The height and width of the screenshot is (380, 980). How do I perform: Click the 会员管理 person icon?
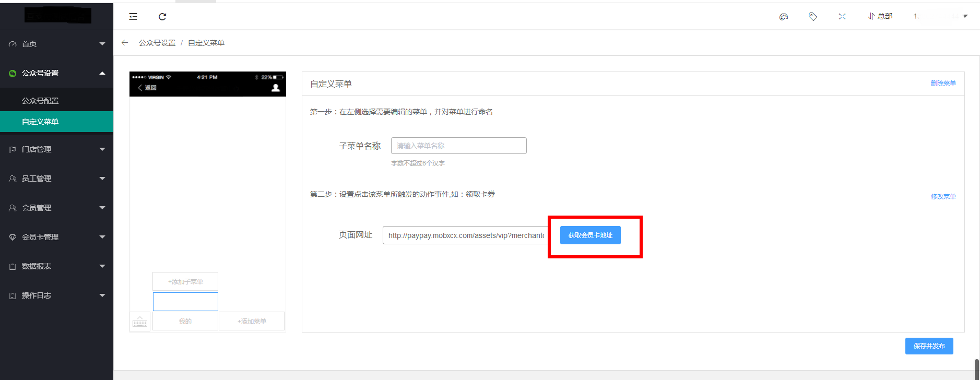pos(13,208)
